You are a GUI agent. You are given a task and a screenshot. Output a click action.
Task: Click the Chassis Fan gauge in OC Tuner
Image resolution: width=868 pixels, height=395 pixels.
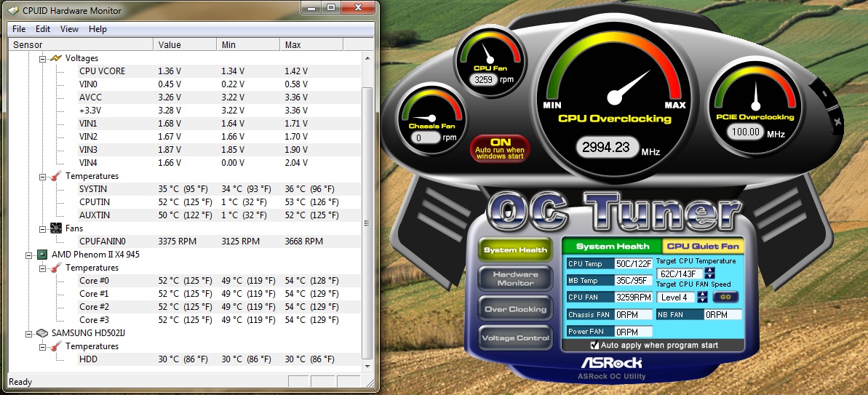tap(431, 119)
